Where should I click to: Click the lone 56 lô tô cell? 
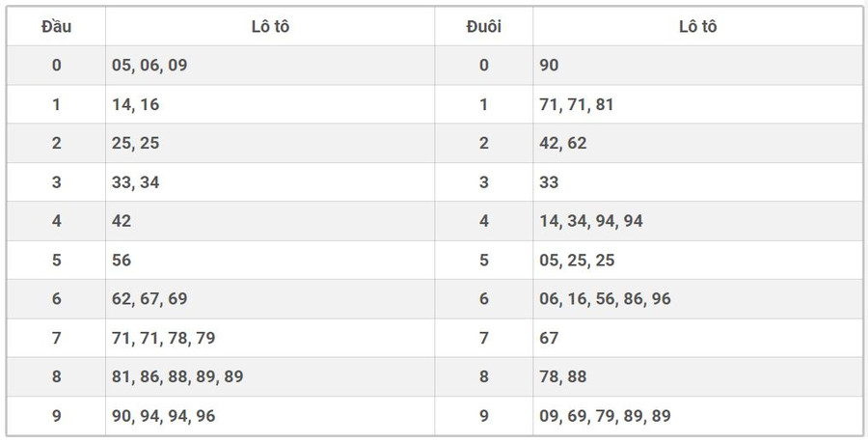(122, 261)
